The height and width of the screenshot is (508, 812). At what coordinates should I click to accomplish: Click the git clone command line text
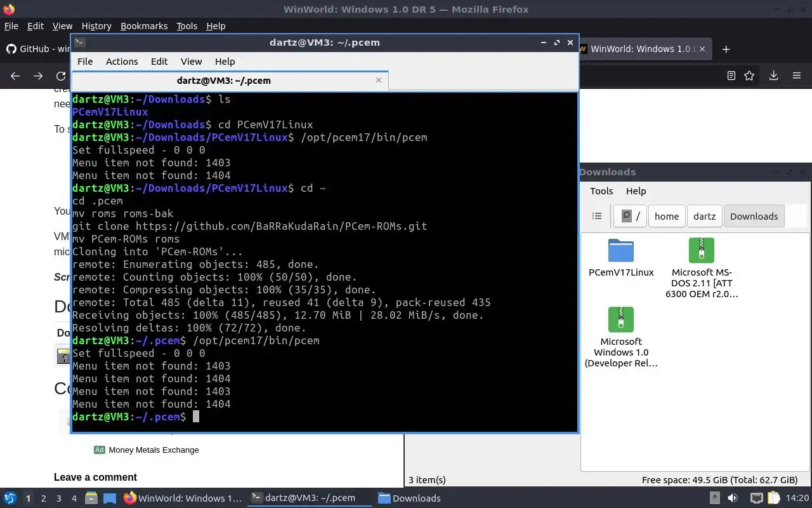pos(249,226)
